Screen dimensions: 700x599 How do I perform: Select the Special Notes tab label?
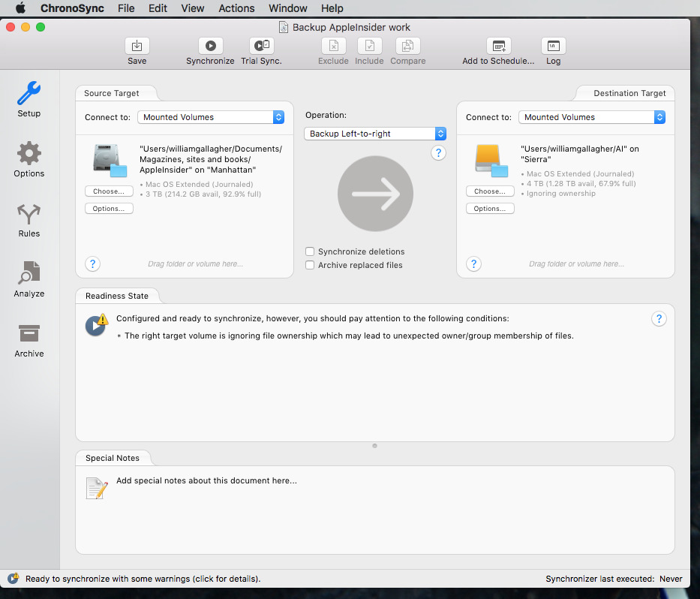[113, 458]
